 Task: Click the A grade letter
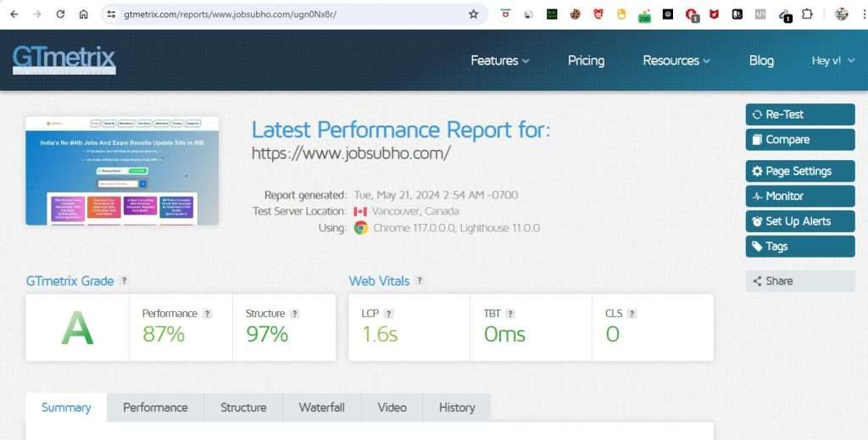(77, 328)
